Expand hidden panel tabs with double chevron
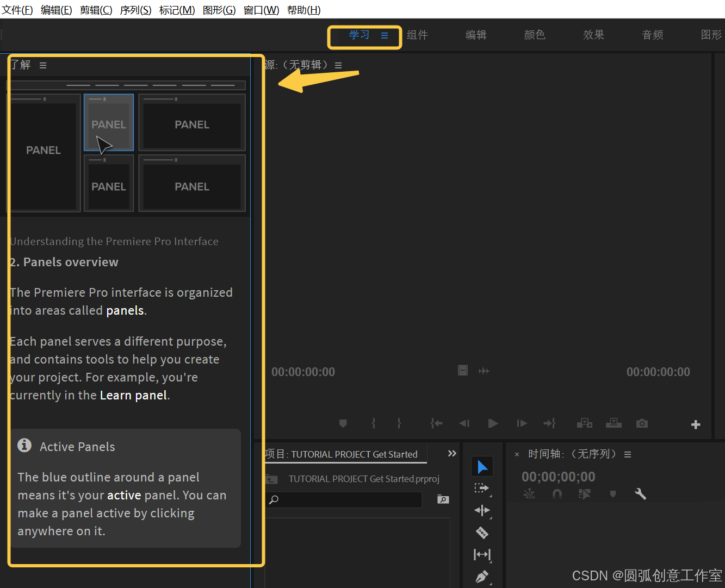The height and width of the screenshot is (588, 725). click(452, 453)
